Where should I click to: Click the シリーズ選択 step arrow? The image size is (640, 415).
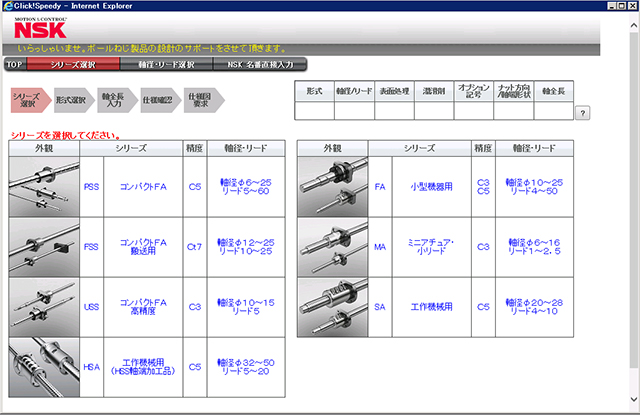pos(31,100)
